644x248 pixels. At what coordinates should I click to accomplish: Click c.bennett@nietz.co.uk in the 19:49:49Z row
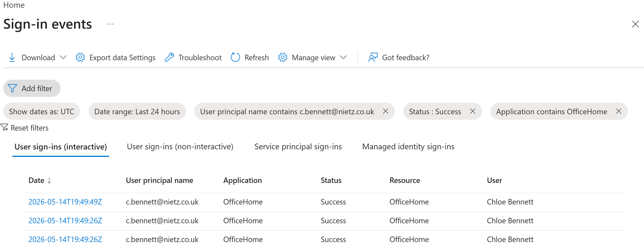click(162, 202)
